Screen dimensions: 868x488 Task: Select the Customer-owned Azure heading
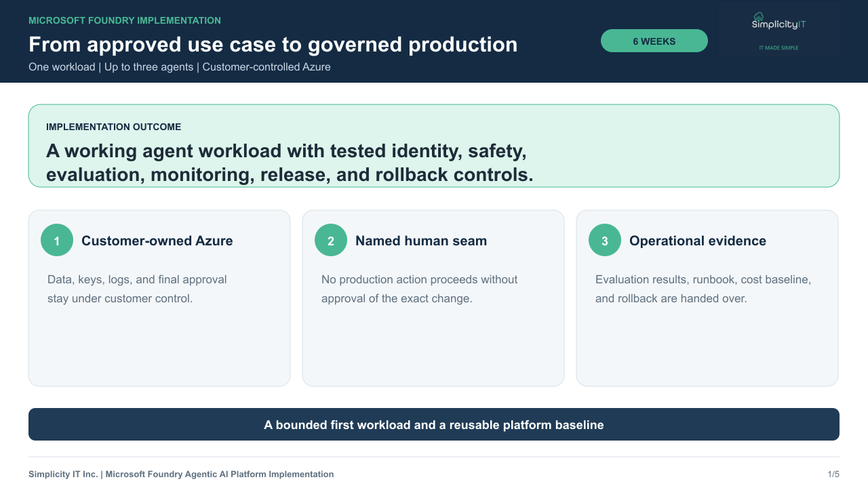coord(157,241)
